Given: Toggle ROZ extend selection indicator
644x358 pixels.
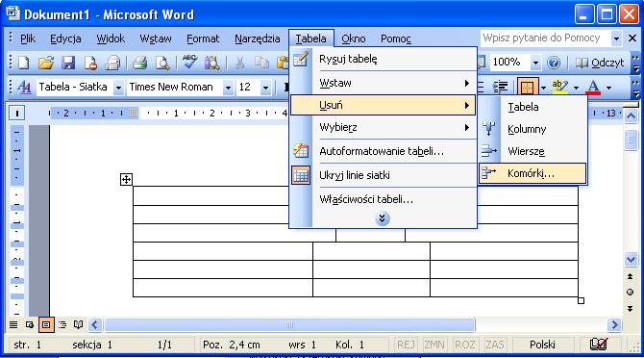Looking at the screenshot, I should (x=464, y=345).
